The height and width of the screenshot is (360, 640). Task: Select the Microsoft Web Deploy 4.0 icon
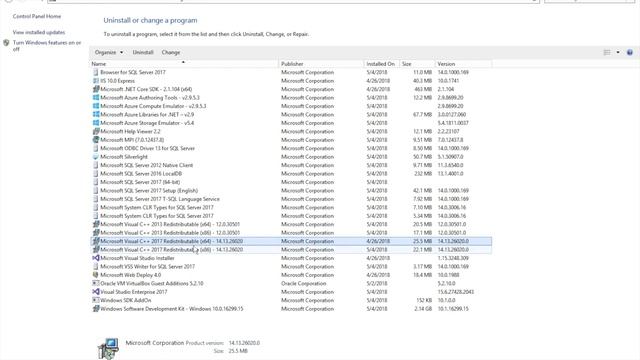(96, 275)
